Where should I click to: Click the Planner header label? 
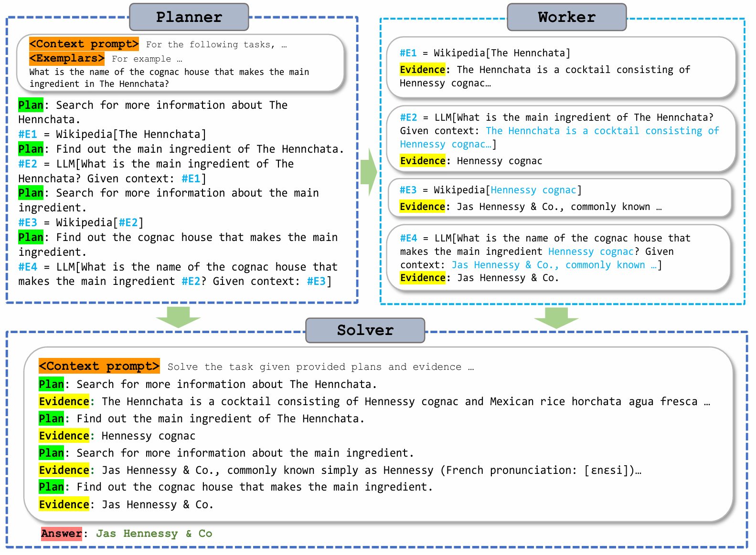coord(189,17)
